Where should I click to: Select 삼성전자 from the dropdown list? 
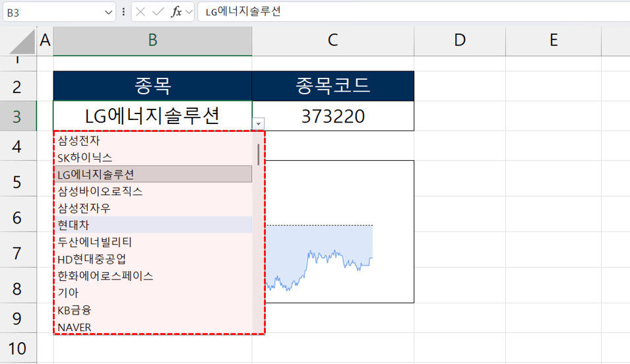(153, 140)
